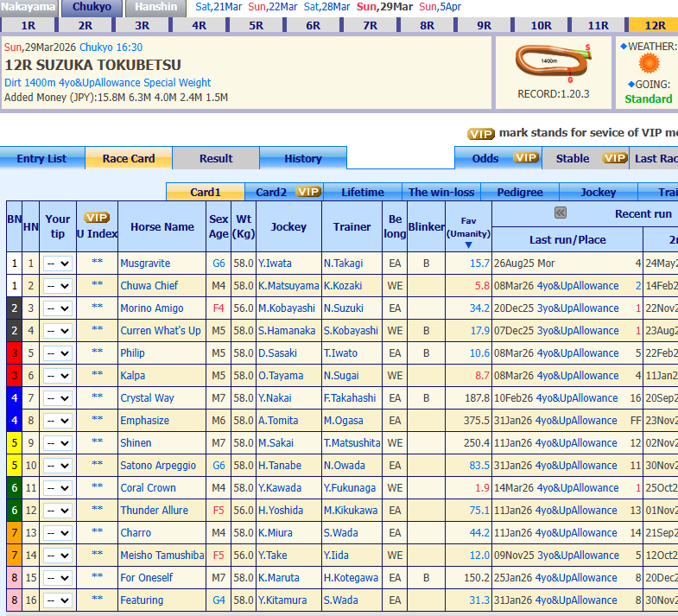
Task: Open the Your tip dropdown for Shinen
Action: [58, 443]
